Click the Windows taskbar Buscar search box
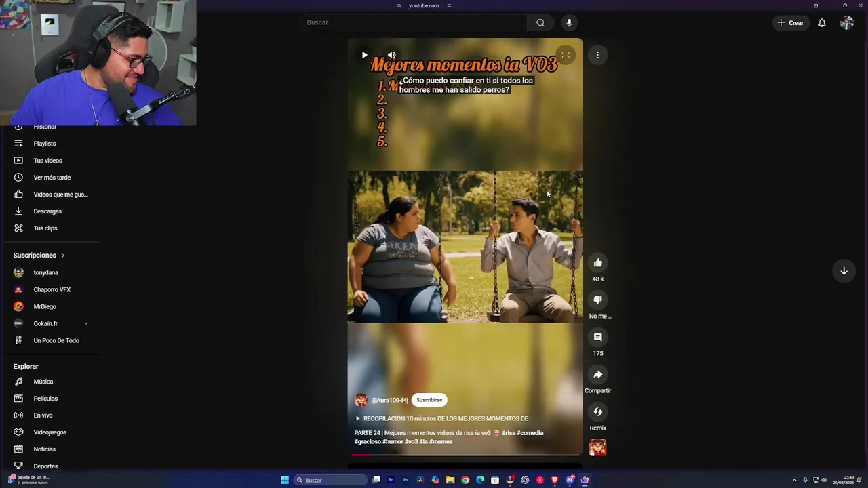The height and width of the screenshot is (488, 868). (x=330, y=480)
